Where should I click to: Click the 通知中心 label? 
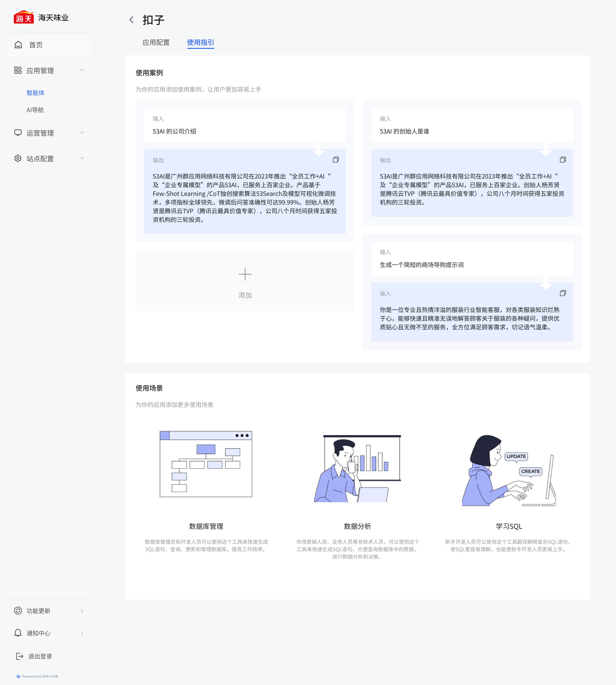[38, 633]
